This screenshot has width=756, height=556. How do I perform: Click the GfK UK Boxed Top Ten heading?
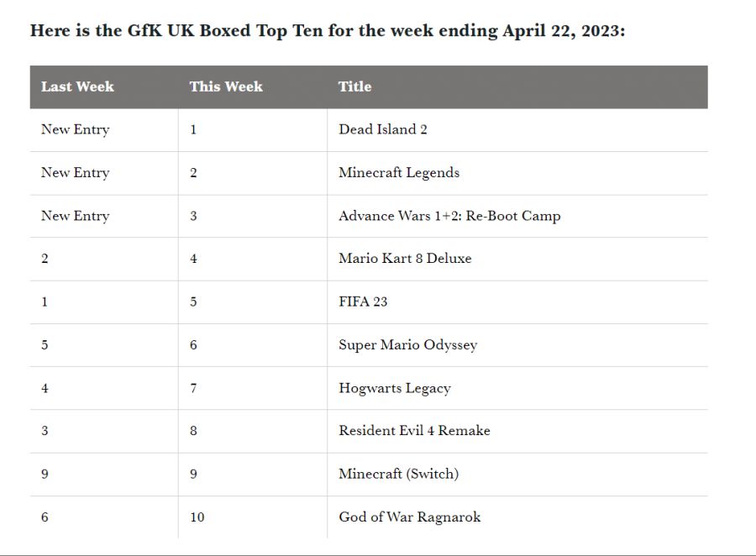tap(328, 31)
